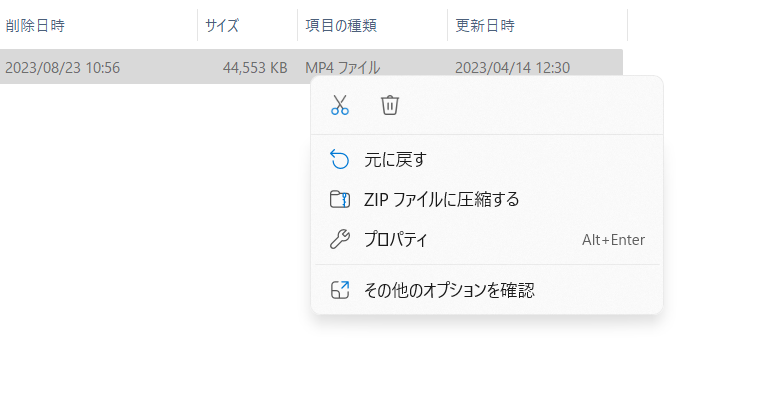The height and width of the screenshot is (416, 780).
Task: Click the icon beside その他のオプションを確認
Action: 340,290
